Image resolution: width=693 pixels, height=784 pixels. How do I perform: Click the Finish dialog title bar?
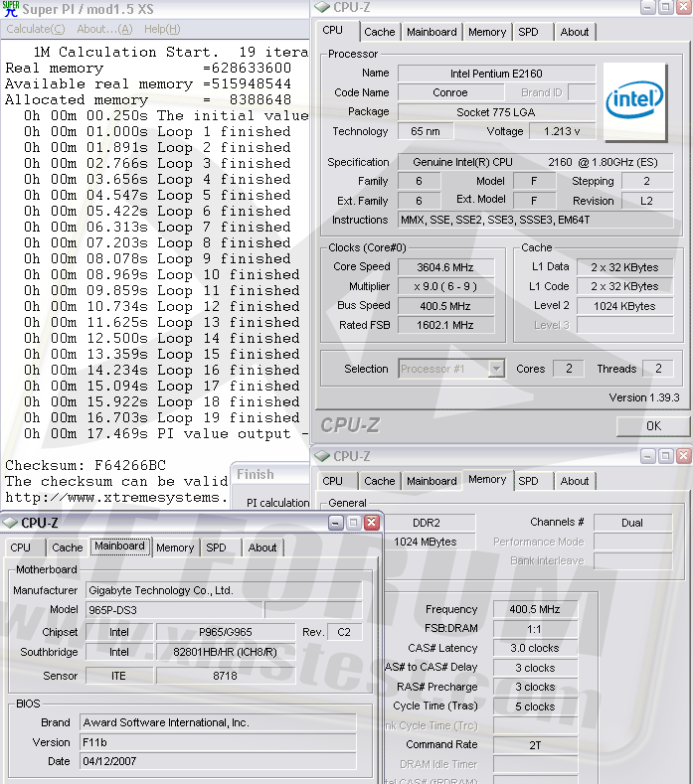(270, 475)
